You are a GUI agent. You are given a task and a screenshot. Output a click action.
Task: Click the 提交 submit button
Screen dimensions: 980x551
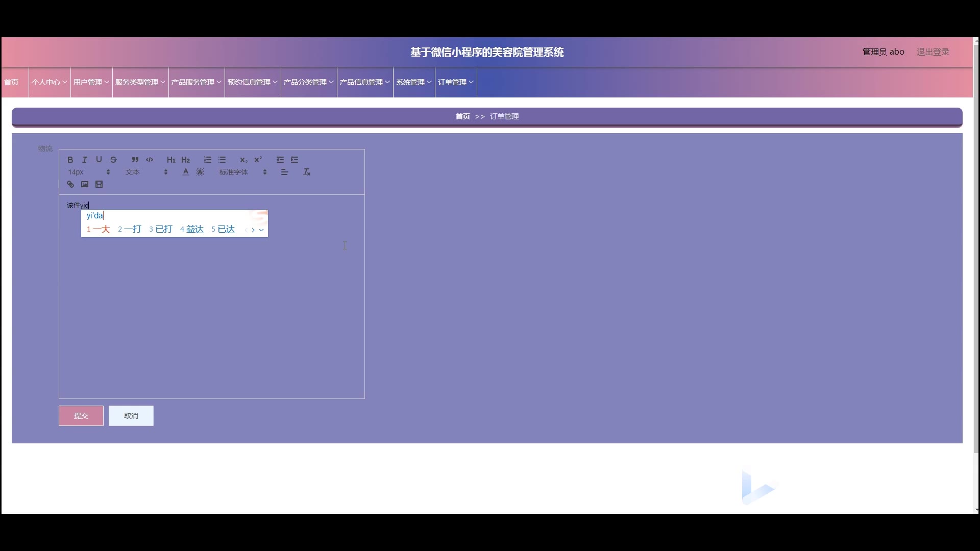[81, 416]
